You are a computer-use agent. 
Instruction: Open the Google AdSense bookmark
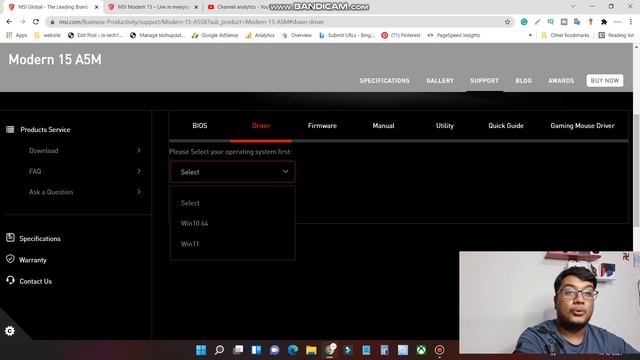tap(215, 36)
